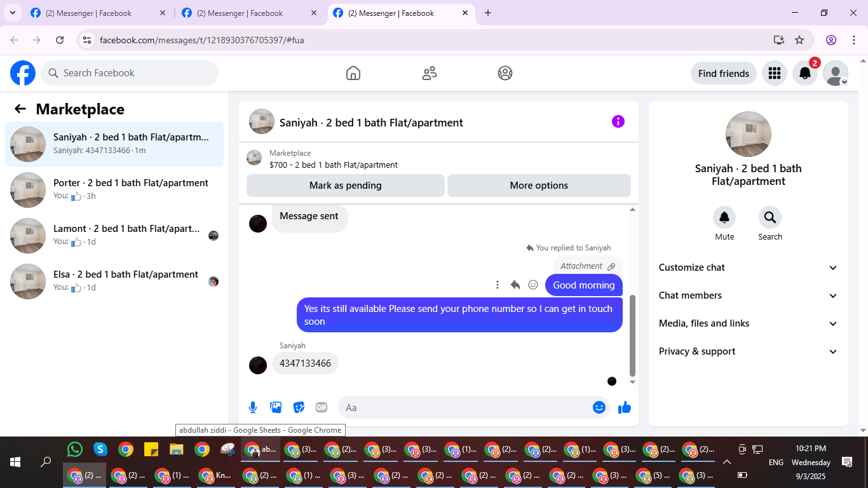This screenshot has height=488, width=868.
Task: Open the tab search dropdown
Action: pos(12,13)
